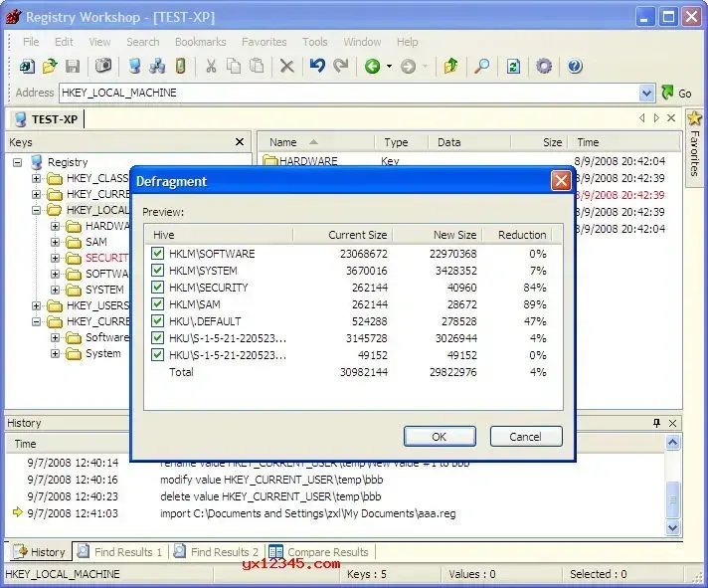The image size is (708, 588).
Task: Uncheck the HKLM\SAM hive checkbox
Action: pyautogui.click(x=157, y=303)
